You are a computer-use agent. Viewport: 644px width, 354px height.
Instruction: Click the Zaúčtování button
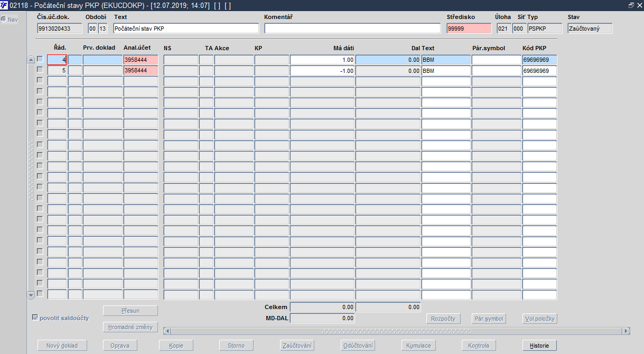click(x=297, y=346)
